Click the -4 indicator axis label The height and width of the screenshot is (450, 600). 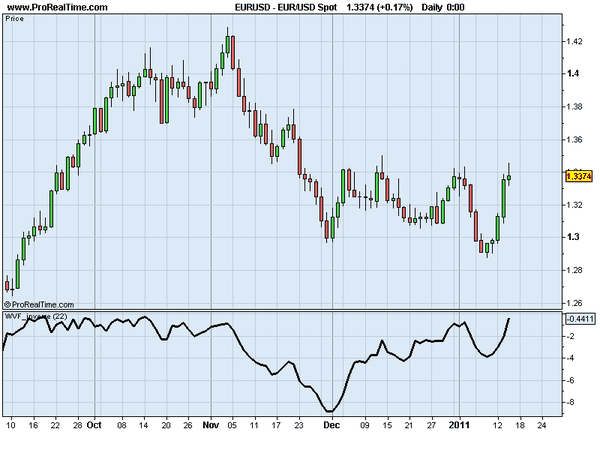click(571, 358)
